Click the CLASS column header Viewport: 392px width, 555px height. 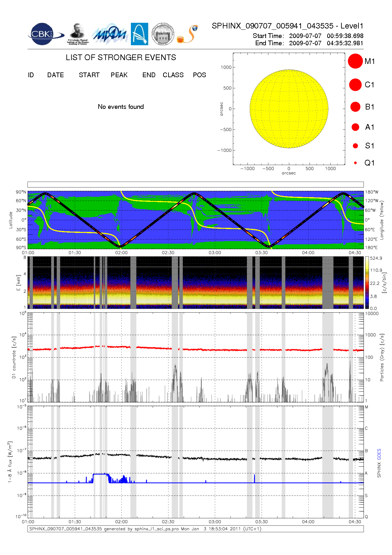coord(173,75)
